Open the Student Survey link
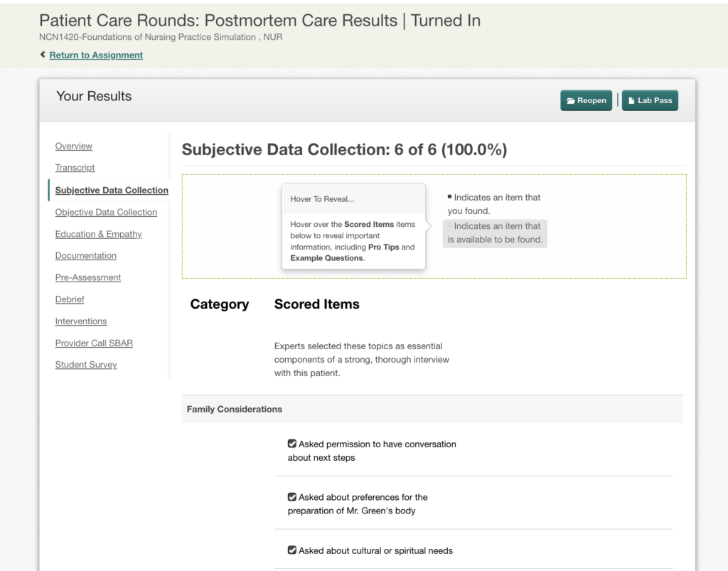 pyautogui.click(x=86, y=364)
